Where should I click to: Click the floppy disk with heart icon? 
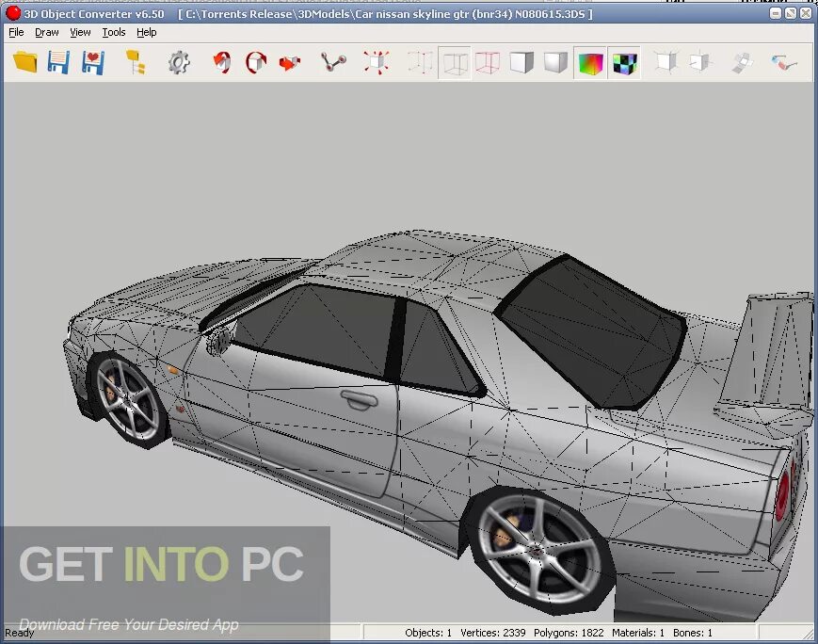(93, 63)
